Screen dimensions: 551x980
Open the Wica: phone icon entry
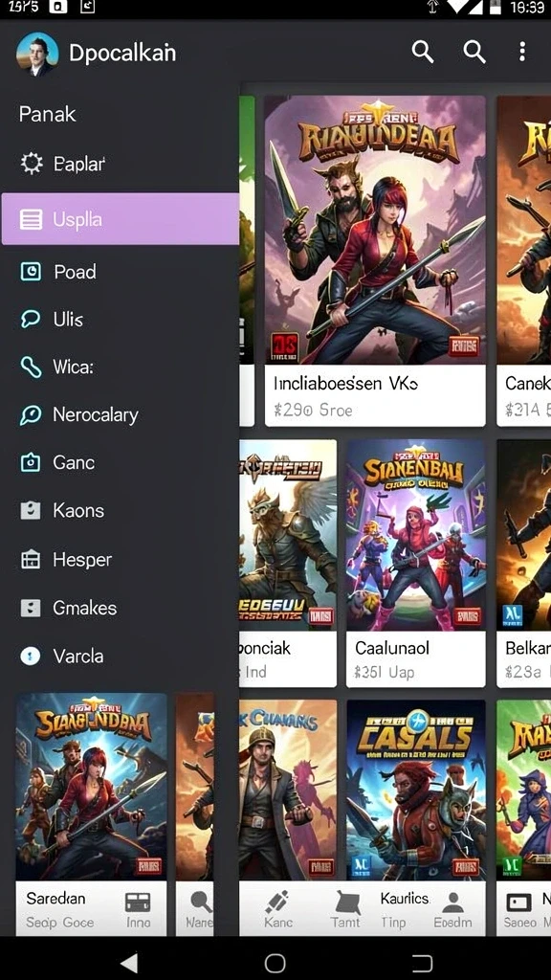pos(31,367)
